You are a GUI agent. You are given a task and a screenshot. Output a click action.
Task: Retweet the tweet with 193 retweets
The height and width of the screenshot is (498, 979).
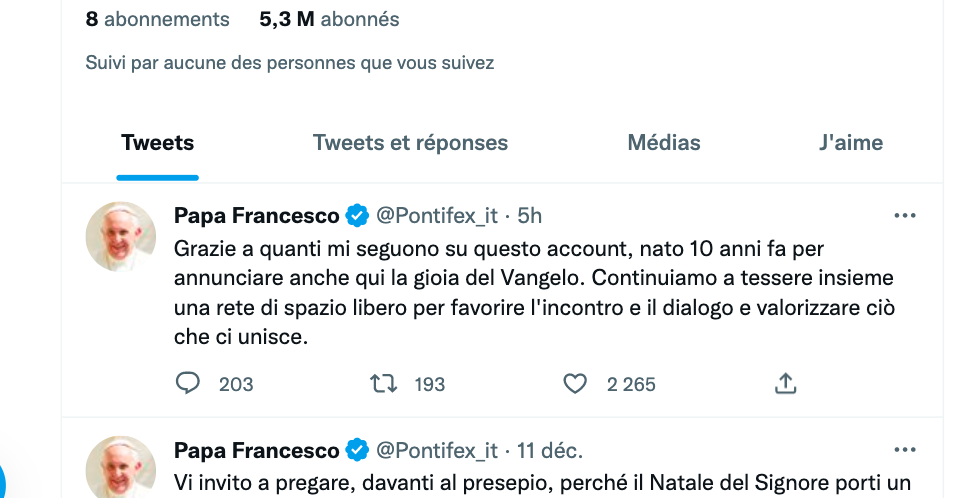[x=383, y=383]
